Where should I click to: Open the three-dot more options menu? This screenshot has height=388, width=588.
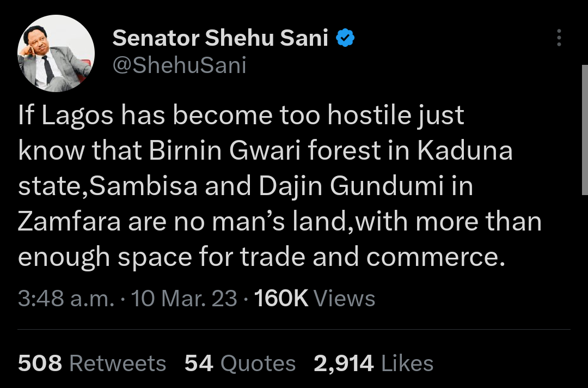tap(559, 38)
